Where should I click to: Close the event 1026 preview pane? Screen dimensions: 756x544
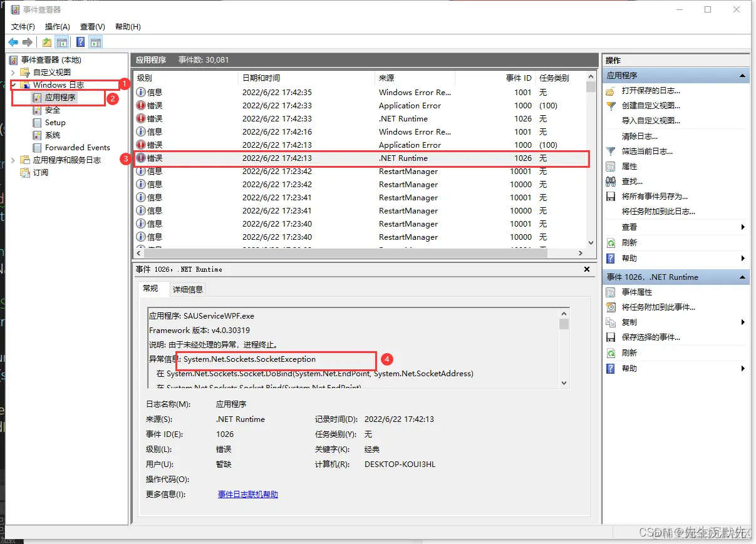tap(587, 269)
